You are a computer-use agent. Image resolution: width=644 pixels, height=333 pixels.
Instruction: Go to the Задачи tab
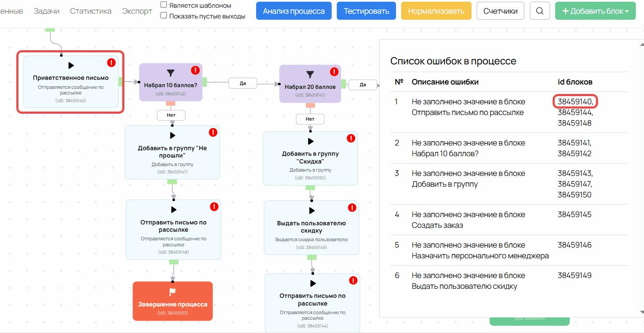click(46, 11)
